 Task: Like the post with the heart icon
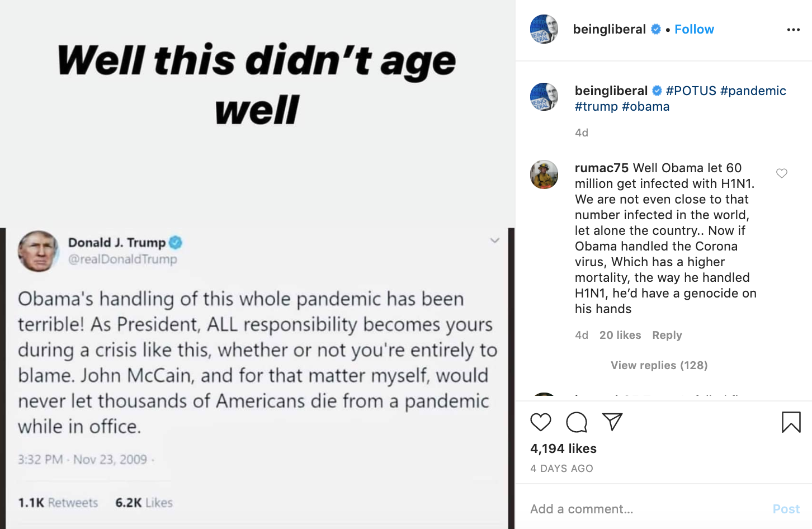(x=541, y=422)
